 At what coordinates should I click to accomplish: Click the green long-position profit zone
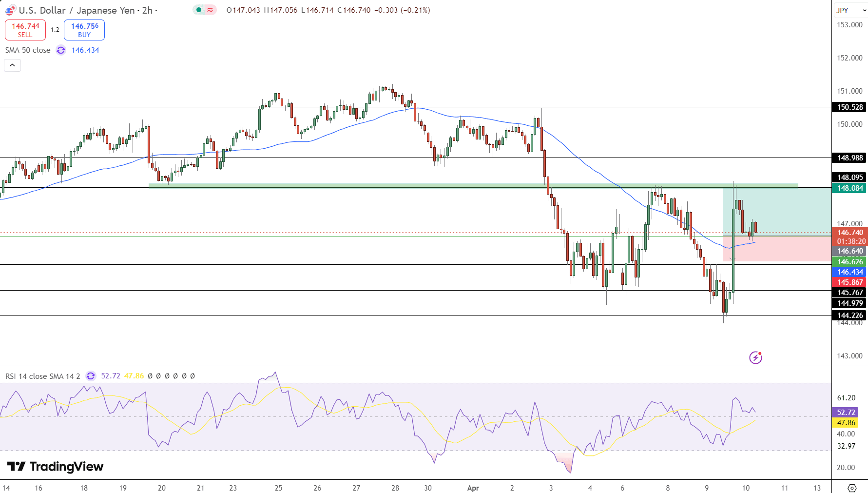[x=777, y=212]
